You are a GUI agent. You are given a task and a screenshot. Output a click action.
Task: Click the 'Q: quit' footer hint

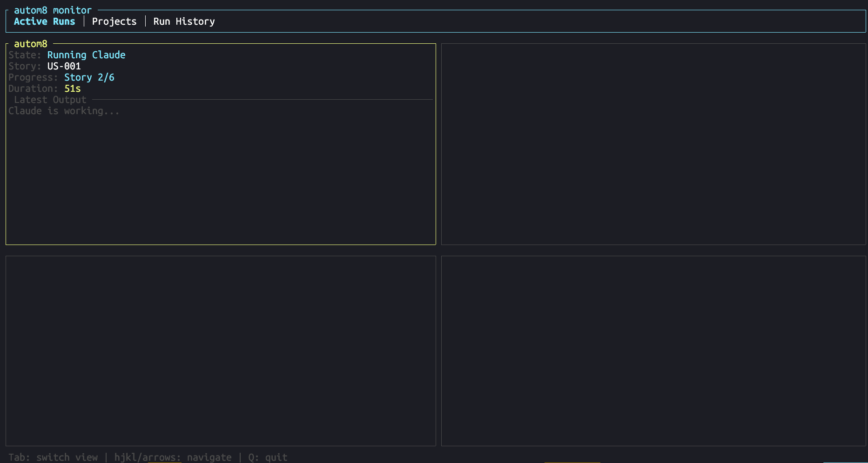pyautogui.click(x=268, y=457)
